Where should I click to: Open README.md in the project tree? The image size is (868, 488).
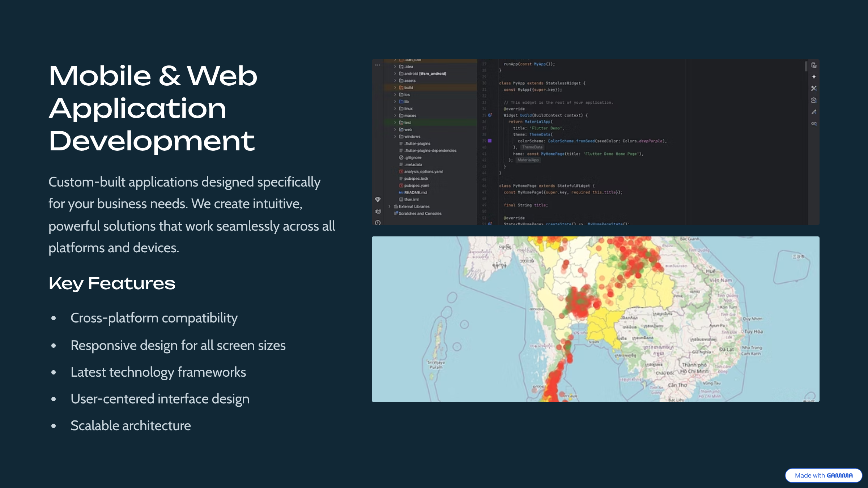(x=415, y=192)
